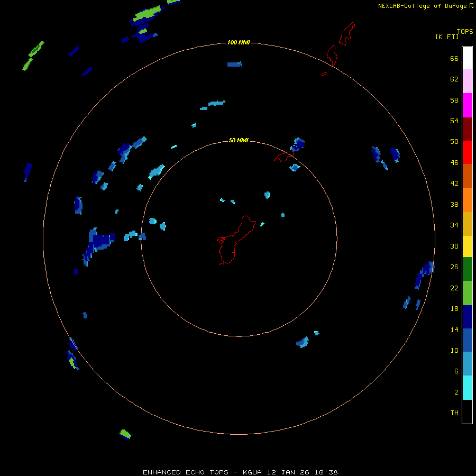The height and width of the screenshot is (476, 476).
Task: Select the light green legend swatch
Action: [x=467, y=293]
